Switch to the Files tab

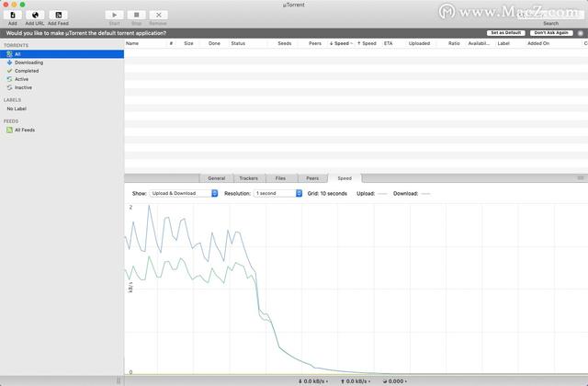click(x=280, y=178)
